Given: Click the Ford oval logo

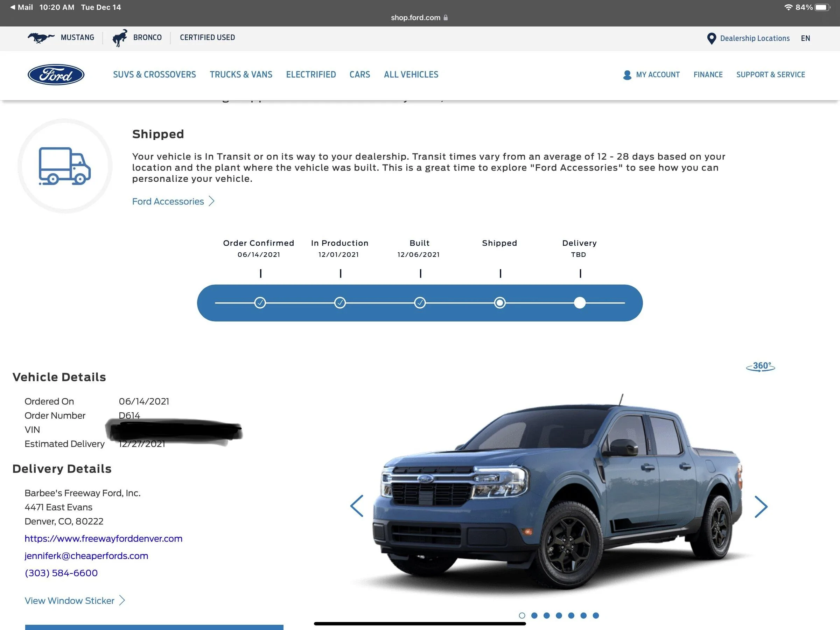Looking at the screenshot, I should [x=56, y=75].
